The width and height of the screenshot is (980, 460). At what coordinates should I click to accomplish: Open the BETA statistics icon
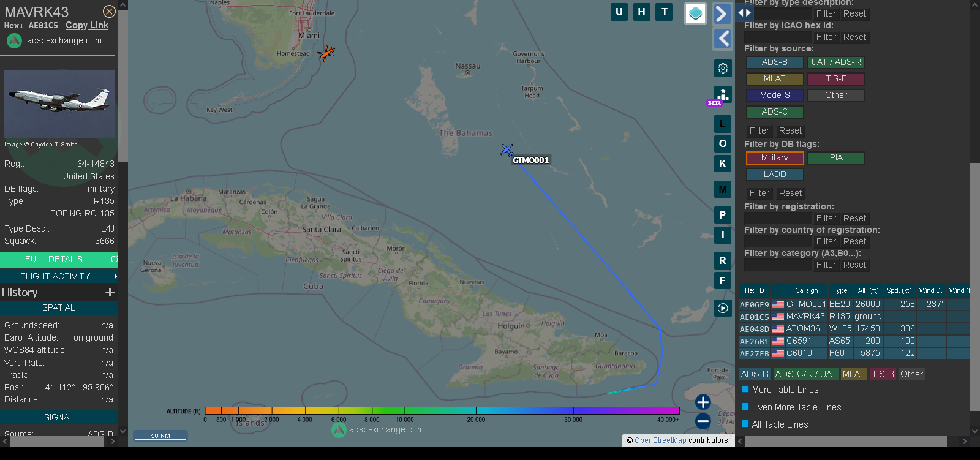723,95
